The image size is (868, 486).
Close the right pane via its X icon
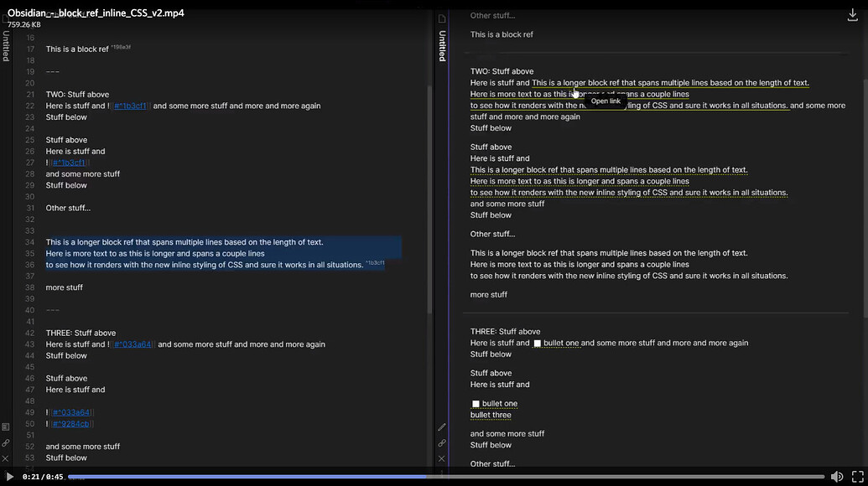pos(442,458)
